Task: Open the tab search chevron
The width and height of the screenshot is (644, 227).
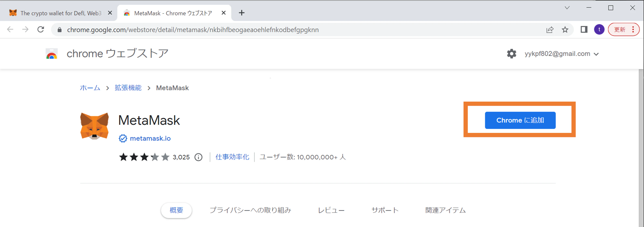Action: pos(567,8)
